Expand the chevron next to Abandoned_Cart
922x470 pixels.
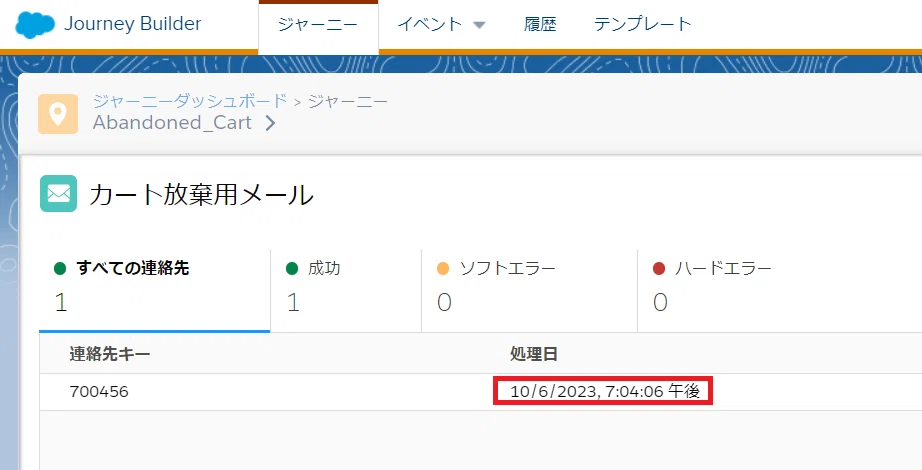tap(270, 123)
